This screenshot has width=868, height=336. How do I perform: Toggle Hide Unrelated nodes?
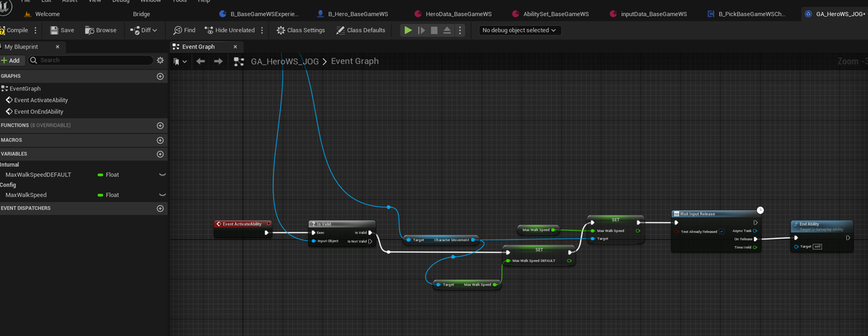pos(230,30)
